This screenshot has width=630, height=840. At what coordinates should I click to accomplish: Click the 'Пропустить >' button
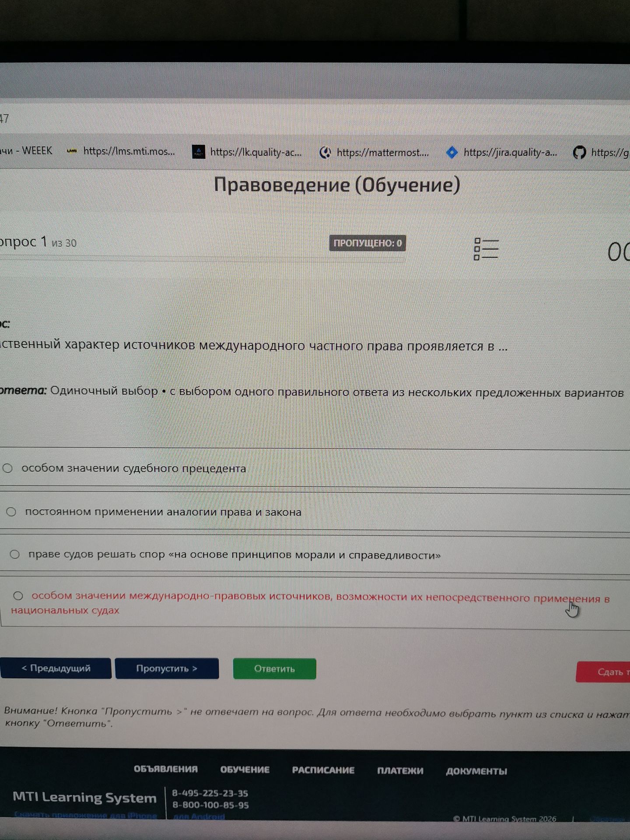pyautogui.click(x=167, y=668)
